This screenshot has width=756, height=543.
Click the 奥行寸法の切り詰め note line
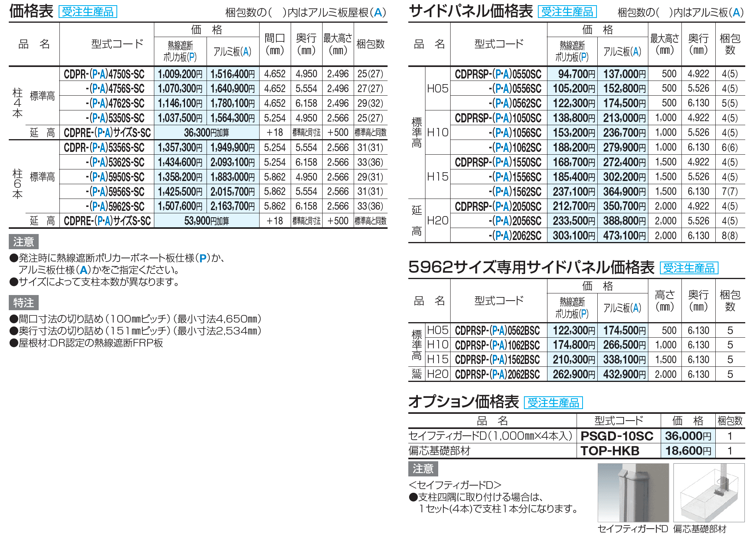(136, 331)
